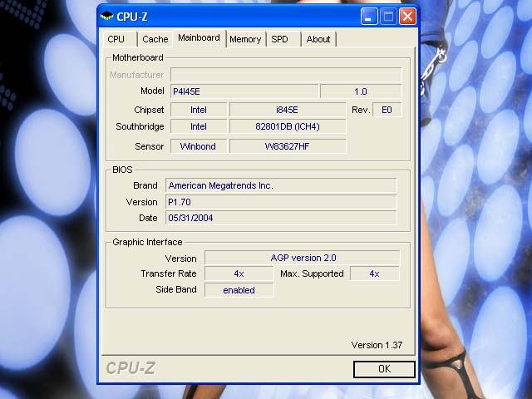Click the sensor value W83627HF
The image size is (532, 399).
pos(288,146)
